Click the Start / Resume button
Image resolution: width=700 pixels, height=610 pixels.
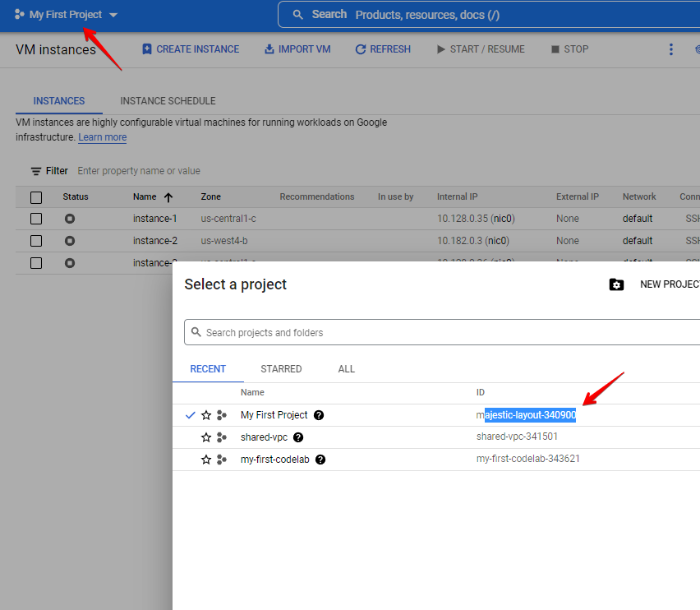pos(481,49)
